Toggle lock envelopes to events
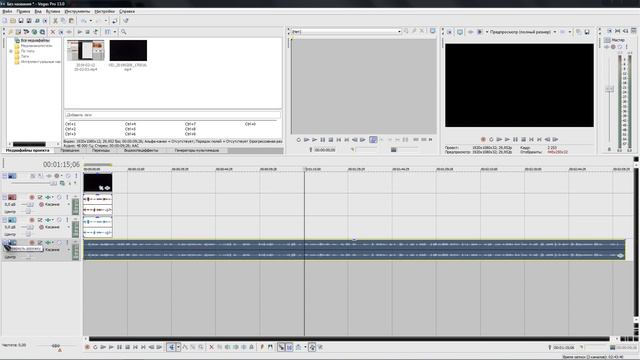Image resolution: width=640 pixels, height=360 pixels. pyautogui.click(x=312, y=347)
